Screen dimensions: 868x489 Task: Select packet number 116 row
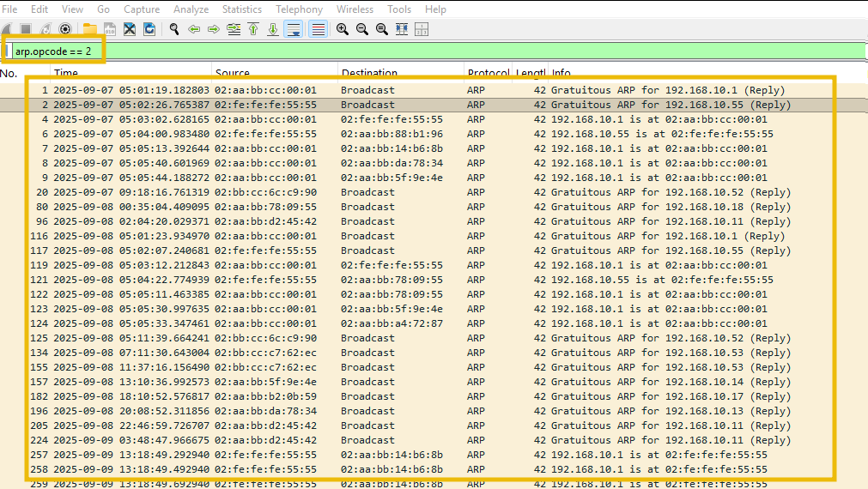pos(434,236)
